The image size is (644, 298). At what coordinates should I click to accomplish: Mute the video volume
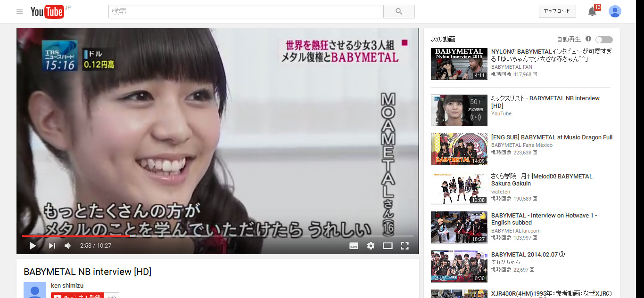(68, 245)
